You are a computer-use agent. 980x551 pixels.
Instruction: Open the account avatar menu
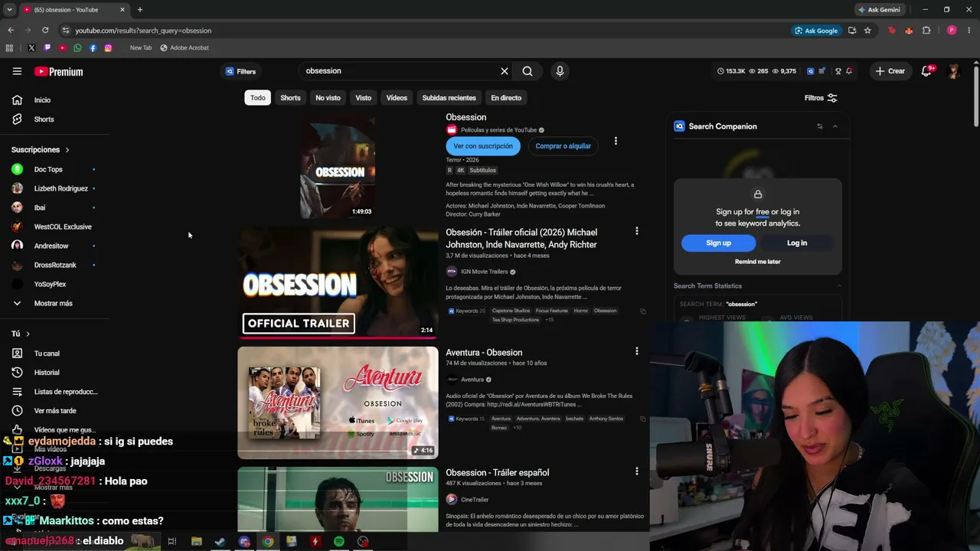[x=953, y=71]
